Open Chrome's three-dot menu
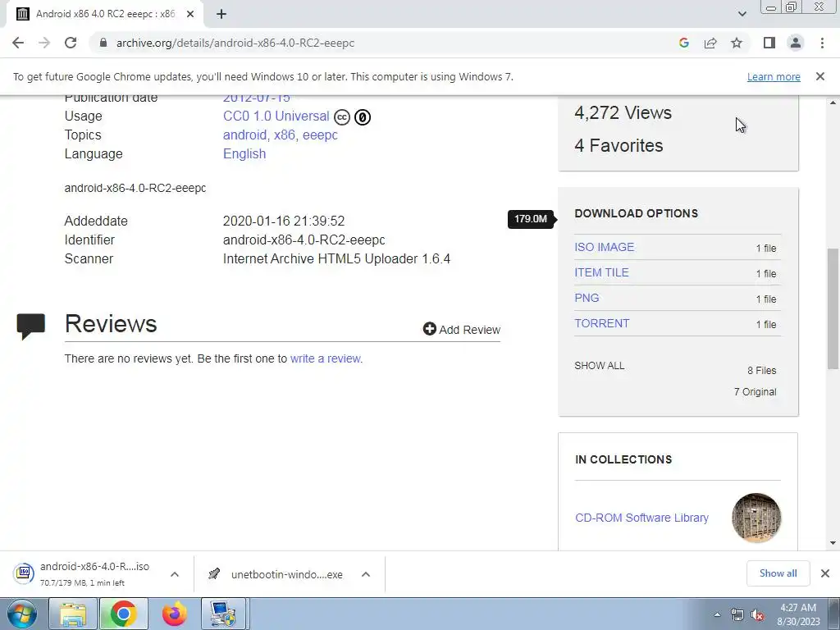The width and height of the screenshot is (840, 630). pyautogui.click(x=822, y=43)
